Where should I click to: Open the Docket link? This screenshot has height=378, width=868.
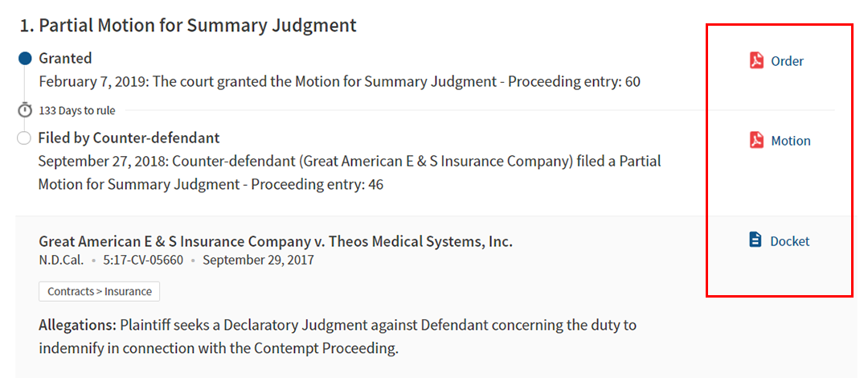tap(790, 241)
